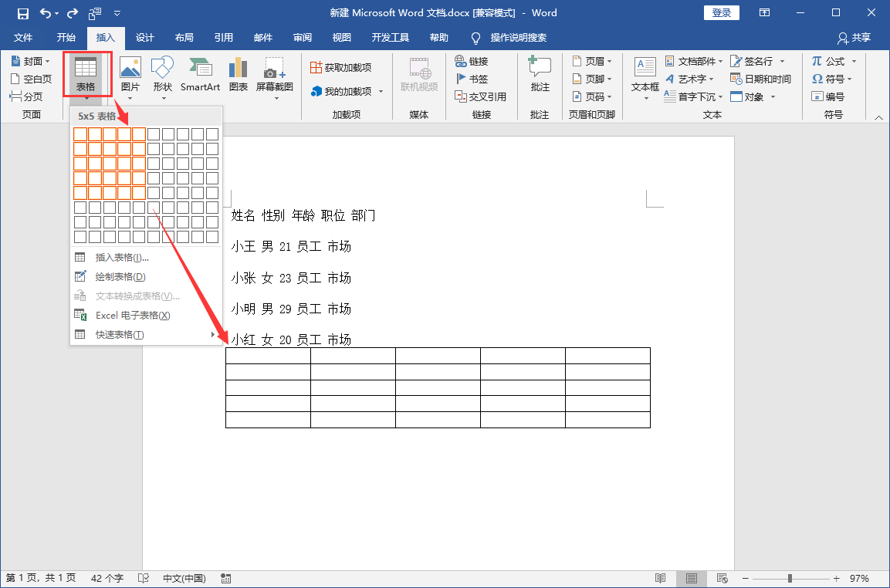Click the 屏幕截图 screenshot icon
This screenshot has height=588, width=890.
click(x=274, y=69)
